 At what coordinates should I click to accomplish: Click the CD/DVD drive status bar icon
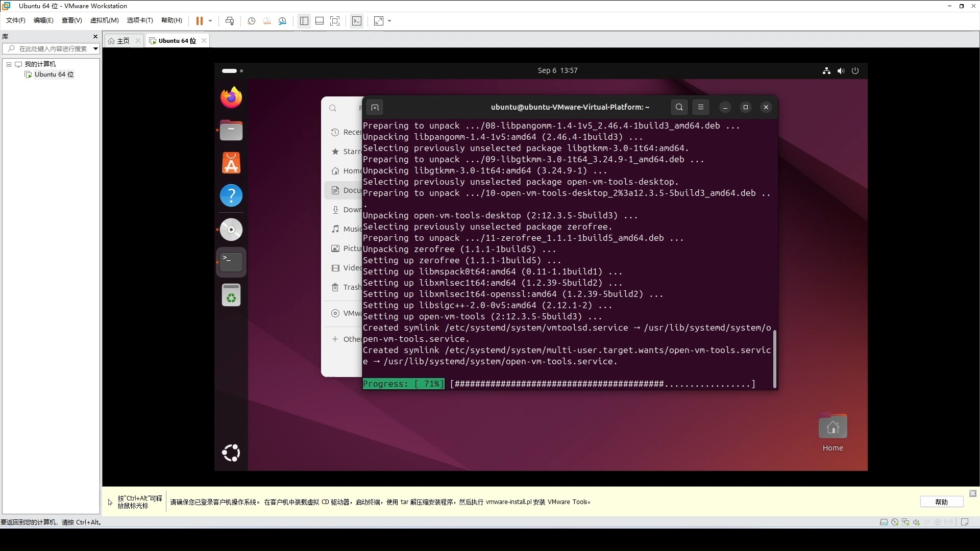895,522
